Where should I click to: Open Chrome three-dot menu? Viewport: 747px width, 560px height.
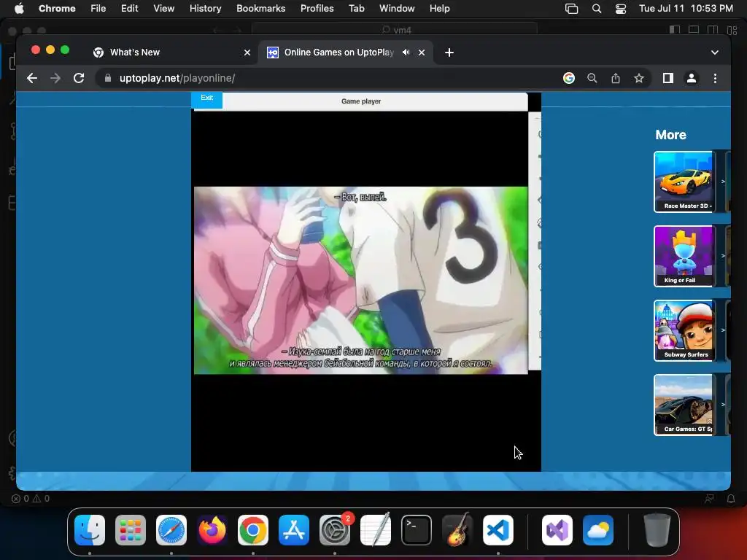(x=715, y=78)
